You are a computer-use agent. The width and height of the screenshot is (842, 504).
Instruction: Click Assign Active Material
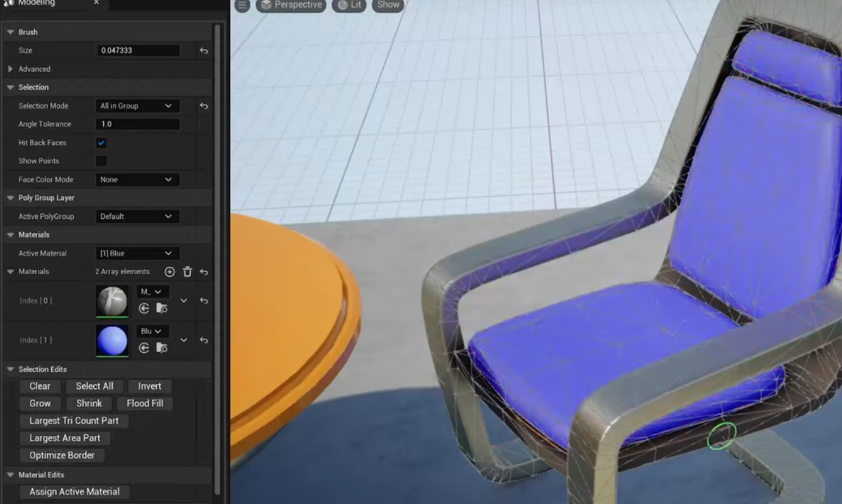coord(74,492)
